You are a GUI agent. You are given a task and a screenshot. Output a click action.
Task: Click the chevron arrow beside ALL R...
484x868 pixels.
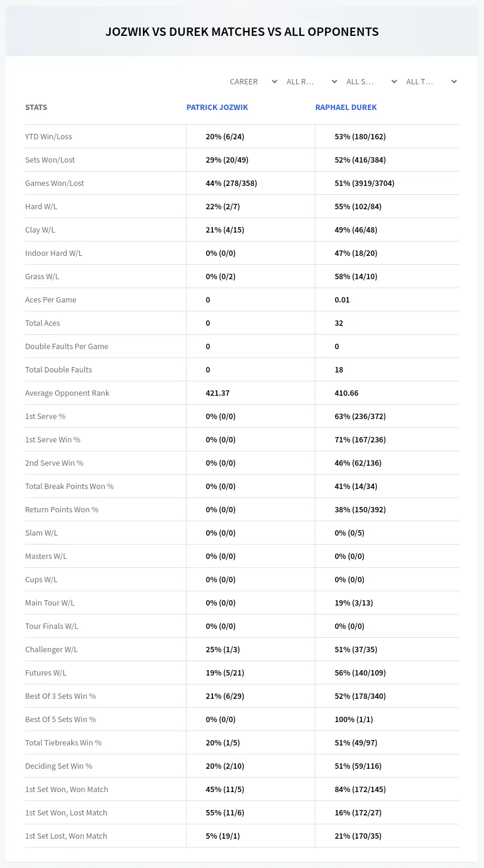click(x=334, y=81)
